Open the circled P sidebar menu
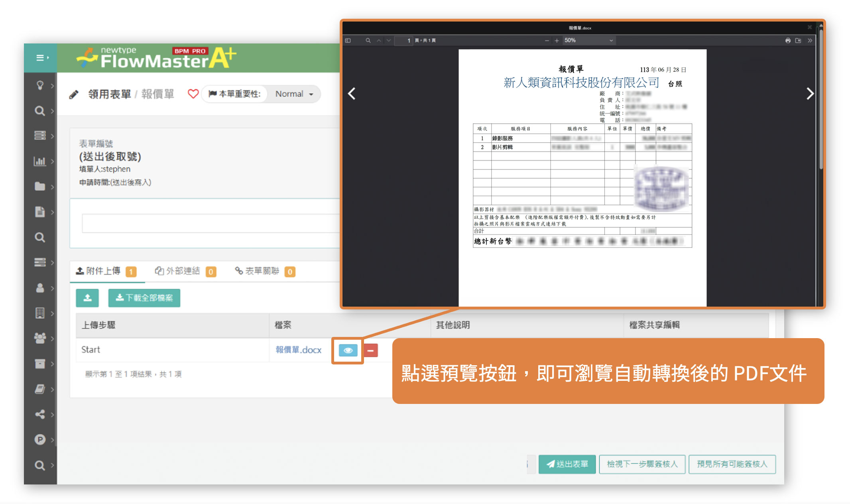 [x=40, y=439]
